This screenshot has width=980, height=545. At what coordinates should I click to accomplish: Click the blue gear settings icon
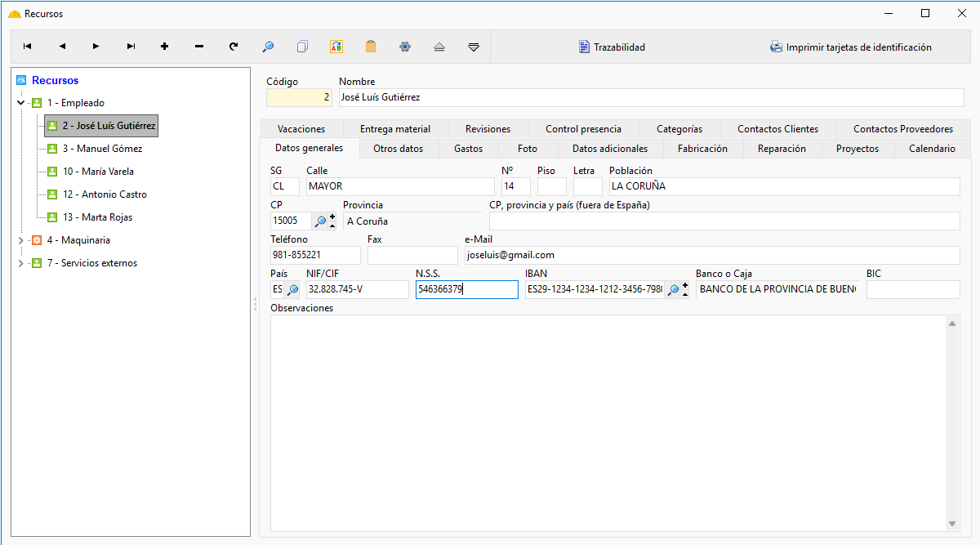click(x=405, y=47)
